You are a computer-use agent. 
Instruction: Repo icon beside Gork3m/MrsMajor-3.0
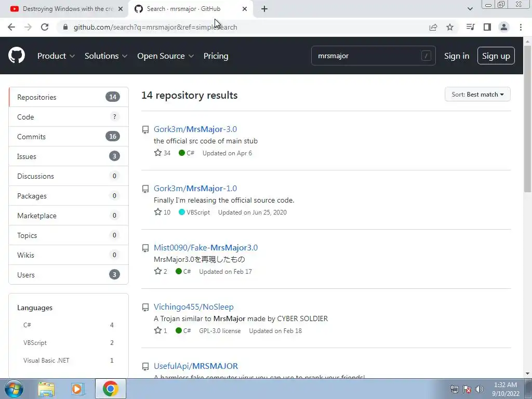(x=145, y=129)
